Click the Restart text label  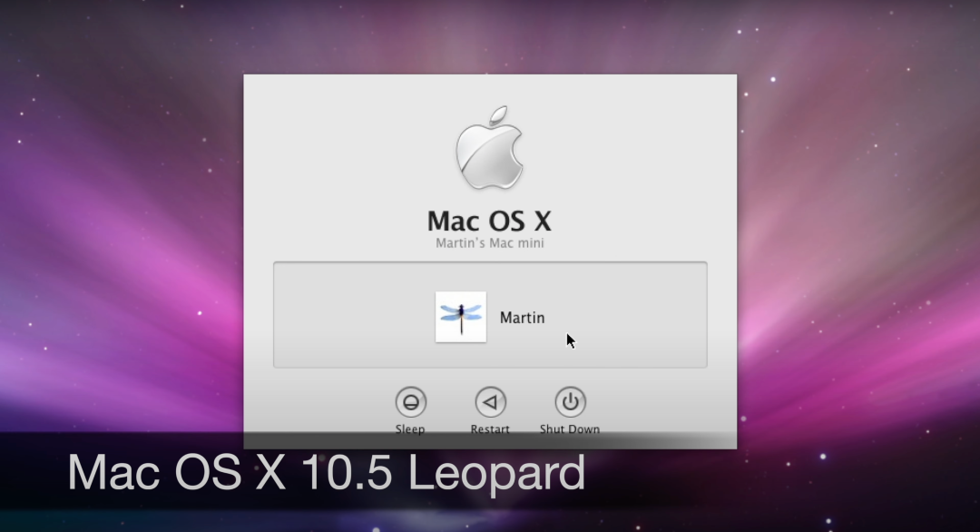pyautogui.click(x=490, y=429)
